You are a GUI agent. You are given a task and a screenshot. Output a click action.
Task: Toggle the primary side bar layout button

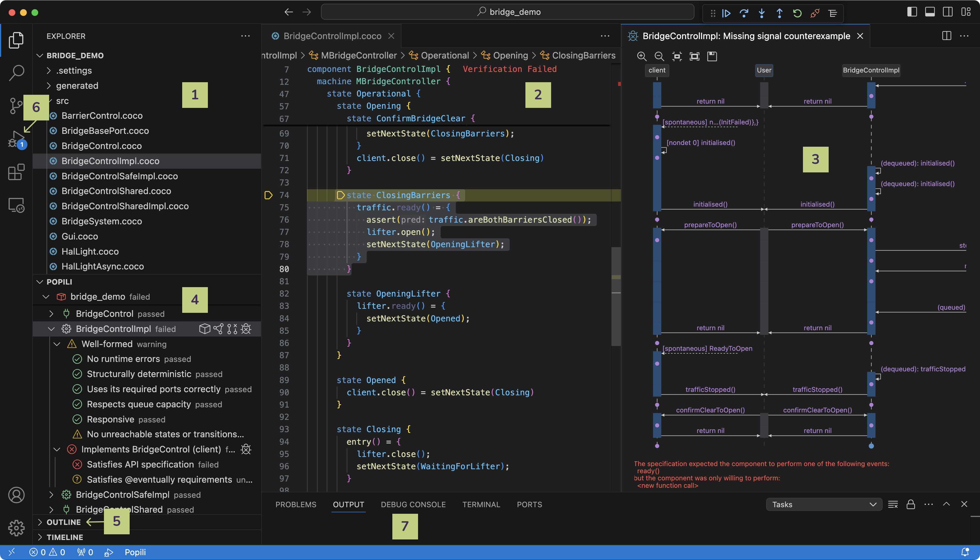click(912, 12)
